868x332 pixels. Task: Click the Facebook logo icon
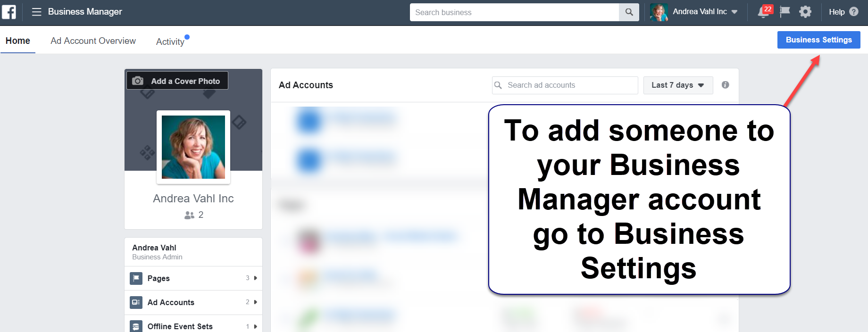click(x=9, y=12)
